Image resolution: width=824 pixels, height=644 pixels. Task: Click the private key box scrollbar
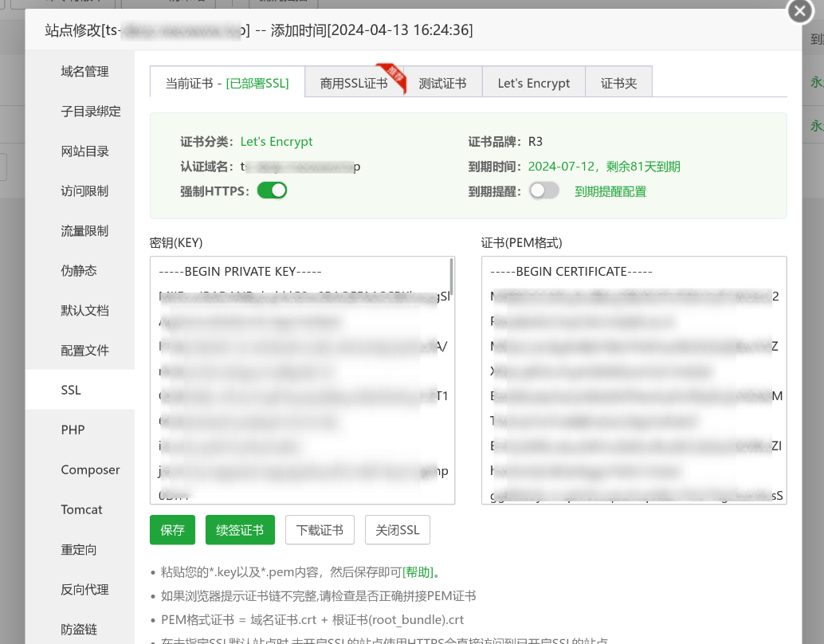click(452, 276)
